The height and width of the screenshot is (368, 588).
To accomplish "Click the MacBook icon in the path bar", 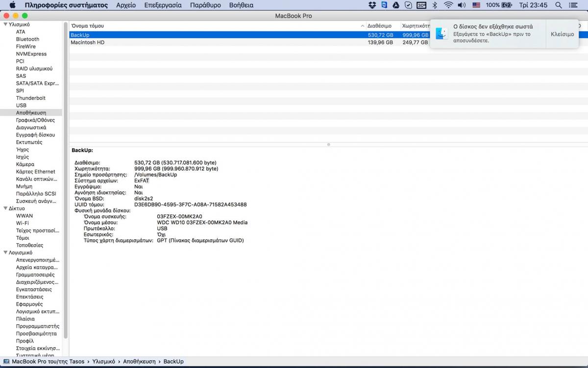I will pyautogui.click(x=6, y=362).
